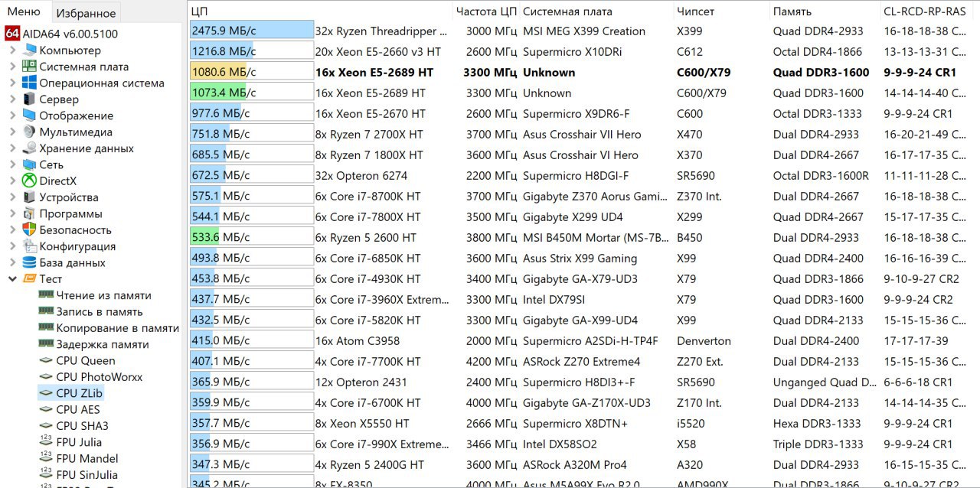
Task: Click the yellow 1080.6 МБ/с result bar
Action: pyautogui.click(x=252, y=73)
